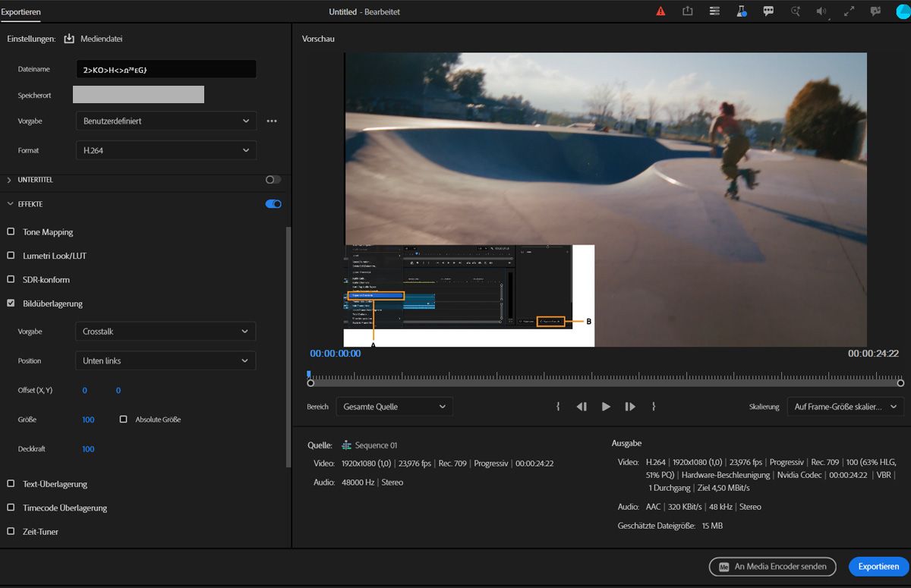Open the Auf Frame-Größe skalieren dropdown
This screenshot has width=911, height=588.
coord(845,407)
